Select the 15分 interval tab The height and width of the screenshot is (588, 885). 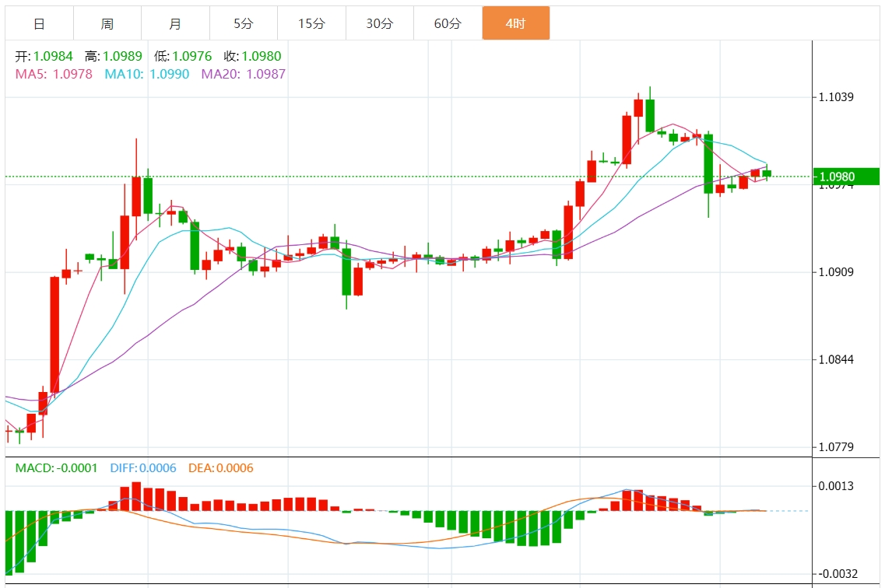coord(311,24)
